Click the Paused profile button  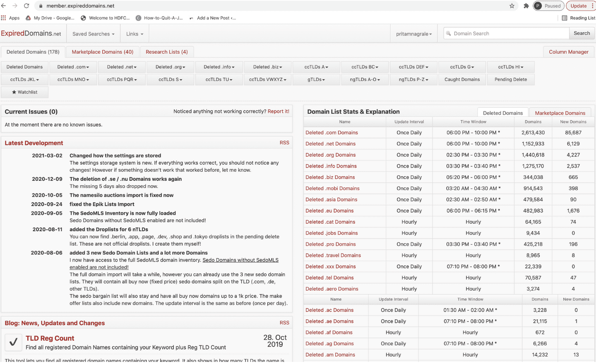[548, 6]
